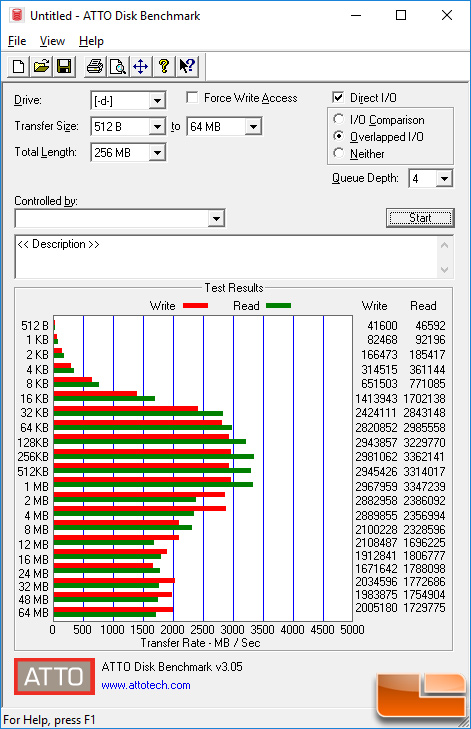Visit the www.attotech.com link
Screen dimensions: 471x729
pyautogui.click(x=146, y=685)
